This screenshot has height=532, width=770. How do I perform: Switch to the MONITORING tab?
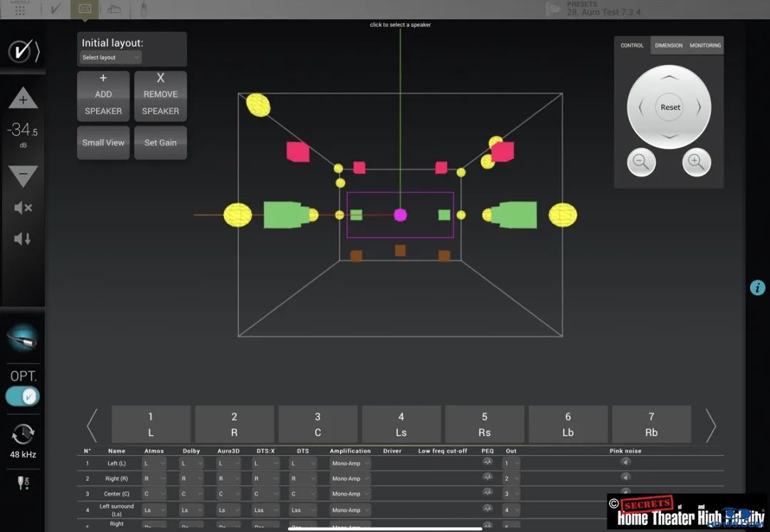point(705,46)
